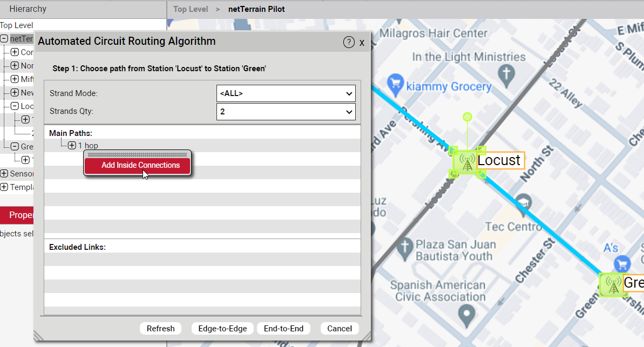The width and height of the screenshot is (644, 347).
Task: Click the kiammy Grocery shopping cart pin
Action: (x=396, y=84)
